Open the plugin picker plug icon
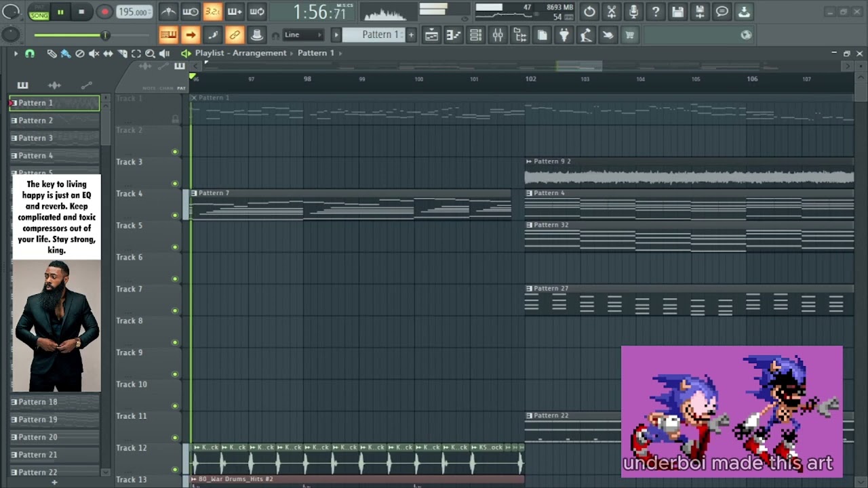The height and width of the screenshot is (488, 868). tap(564, 35)
